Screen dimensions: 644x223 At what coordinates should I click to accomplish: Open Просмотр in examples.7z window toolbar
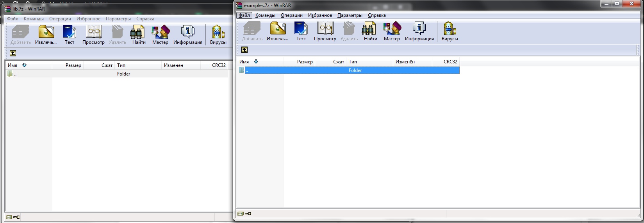pyautogui.click(x=325, y=31)
